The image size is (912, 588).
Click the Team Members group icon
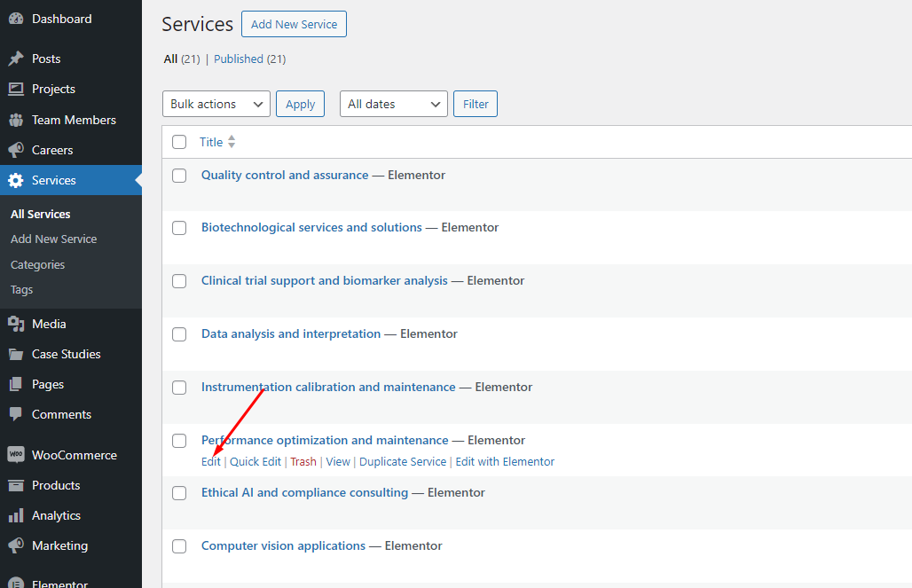click(x=16, y=120)
